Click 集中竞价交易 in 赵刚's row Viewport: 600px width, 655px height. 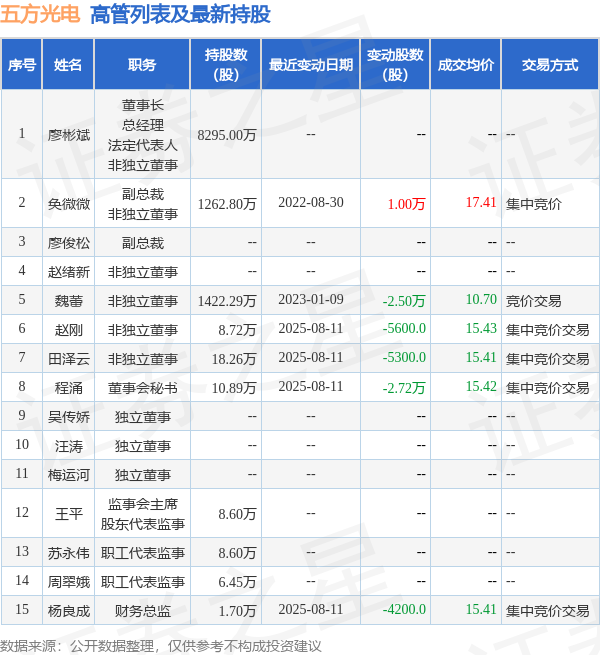click(x=547, y=330)
